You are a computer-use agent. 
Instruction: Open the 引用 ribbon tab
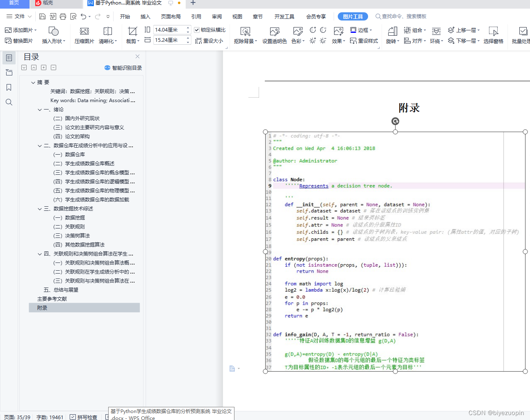(196, 16)
